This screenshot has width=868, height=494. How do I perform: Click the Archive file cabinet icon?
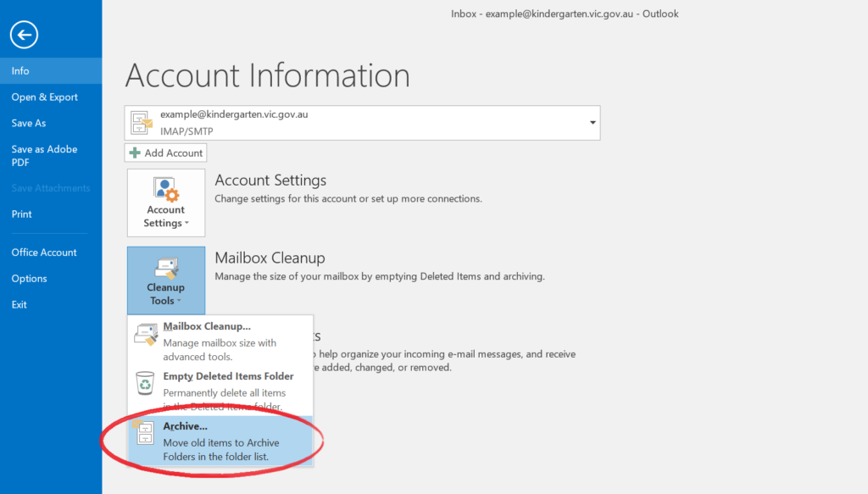coord(144,432)
